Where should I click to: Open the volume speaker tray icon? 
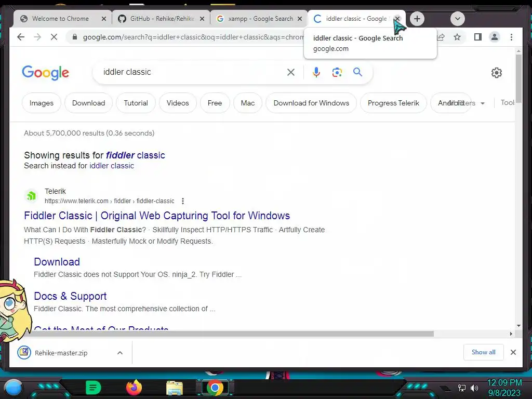[x=474, y=388]
